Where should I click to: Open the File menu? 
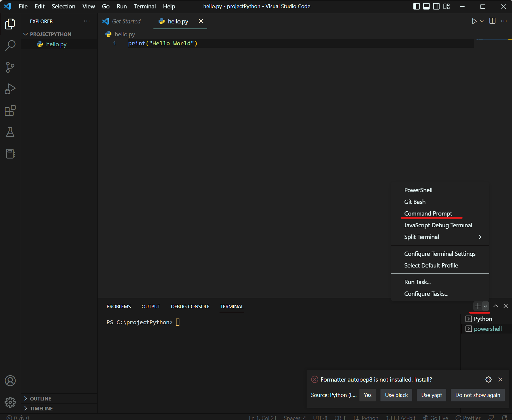click(23, 6)
